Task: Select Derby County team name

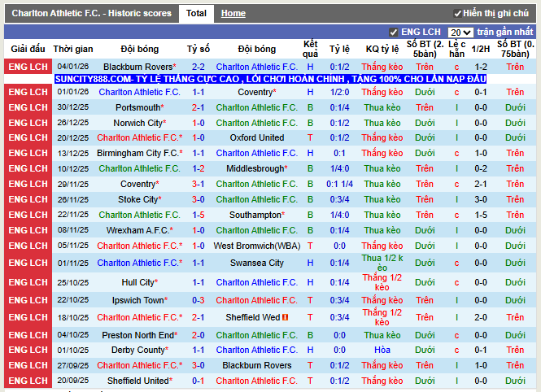Action: [140, 350]
